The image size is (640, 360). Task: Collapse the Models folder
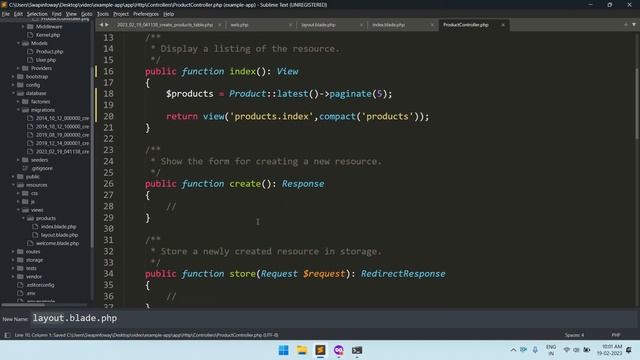pos(18,43)
